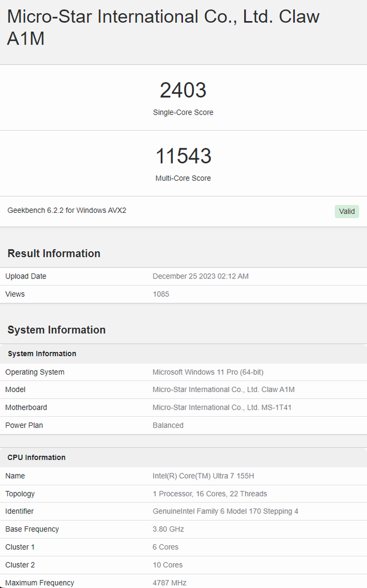
Task: Click the page title 'Micro-Star International Co., Ltd. Claw A1M'
Action: pos(163,27)
